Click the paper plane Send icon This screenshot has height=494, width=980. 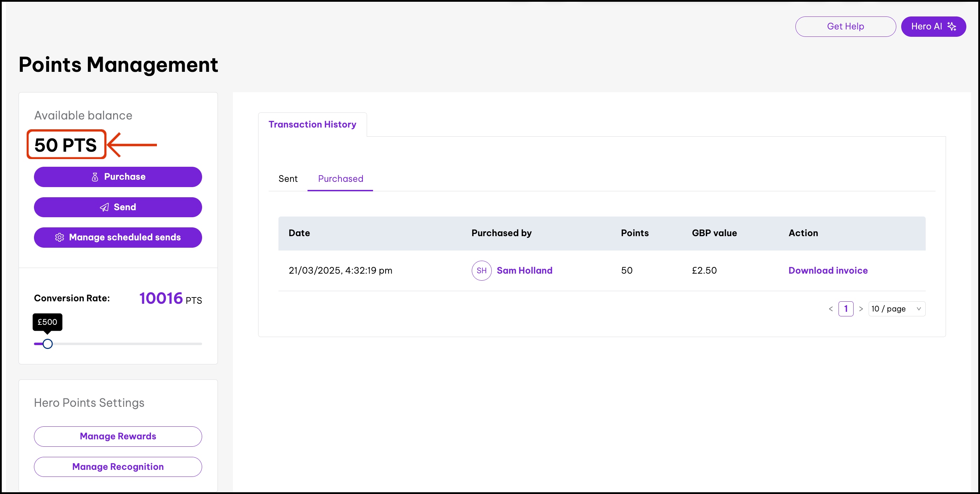104,207
